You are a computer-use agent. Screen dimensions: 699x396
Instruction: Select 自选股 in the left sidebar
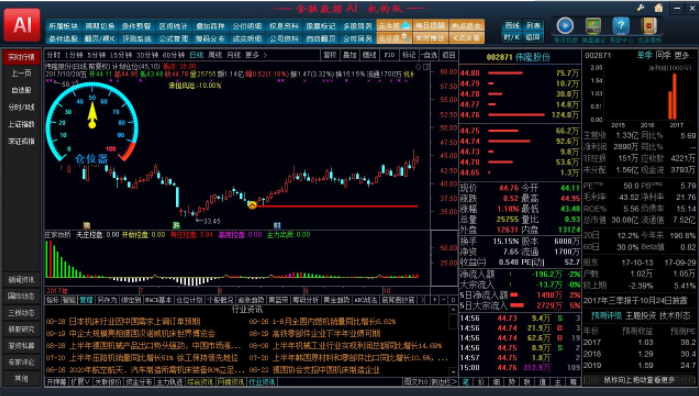[x=21, y=90]
